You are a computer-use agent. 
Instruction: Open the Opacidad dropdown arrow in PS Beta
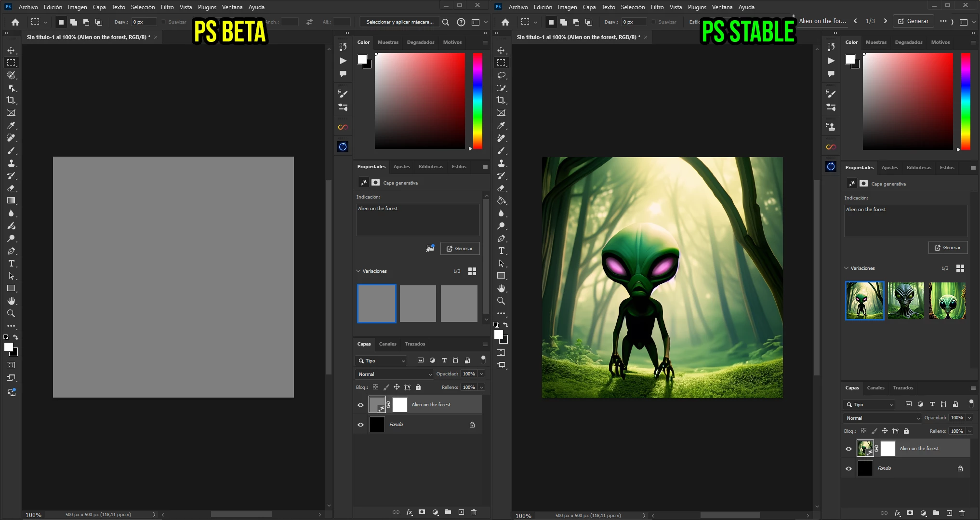(x=481, y=373)
